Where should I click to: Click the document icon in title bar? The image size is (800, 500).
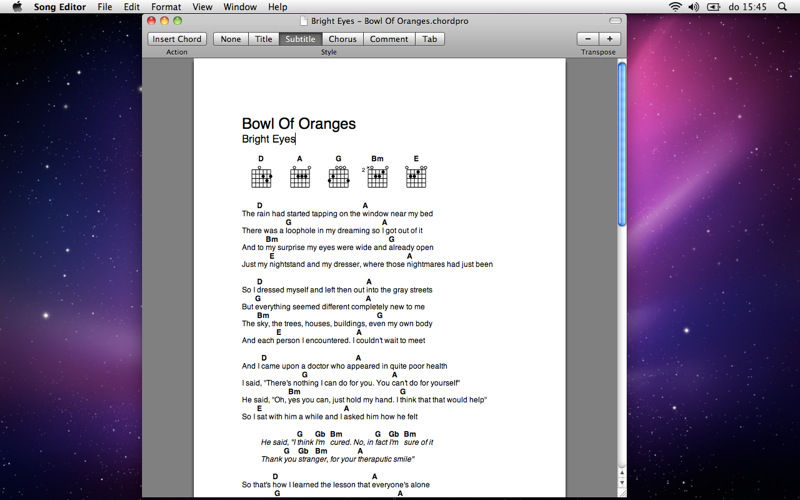[x=304, y=21]
